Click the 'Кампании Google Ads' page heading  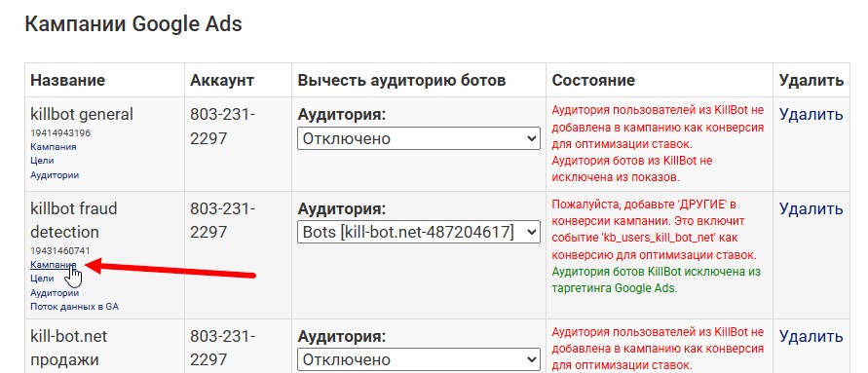point(133,25)
